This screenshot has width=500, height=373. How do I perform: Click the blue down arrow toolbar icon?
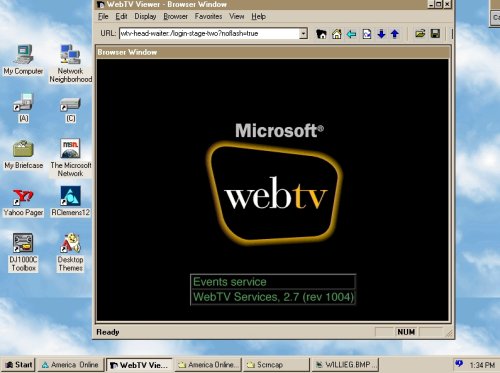[381, 34]
